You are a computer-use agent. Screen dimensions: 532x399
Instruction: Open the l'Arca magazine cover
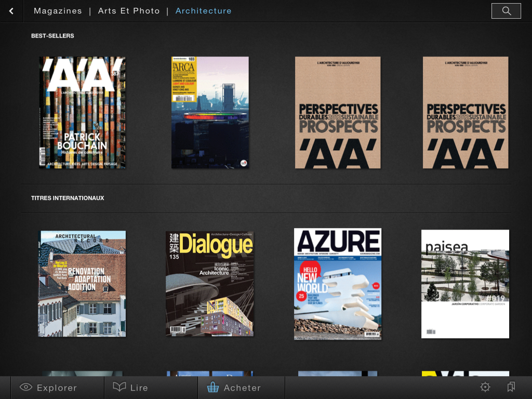tap(210, 112)
